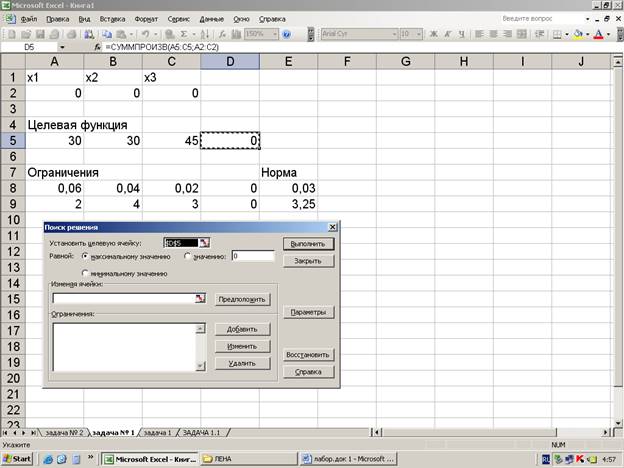This screenshot has width=624, height=468.
Task: Click the 'Изменяя ячейки' input field
Action: [x=122, y=298]
